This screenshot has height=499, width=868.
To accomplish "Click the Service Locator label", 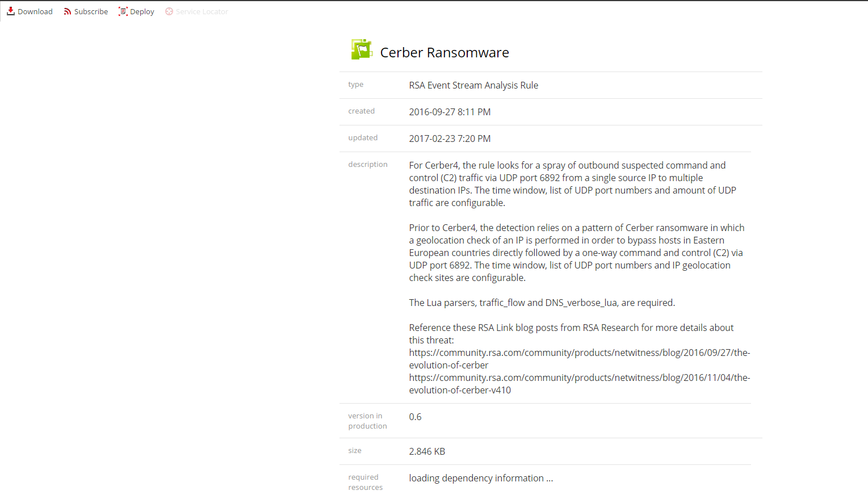I will (202, 11).
